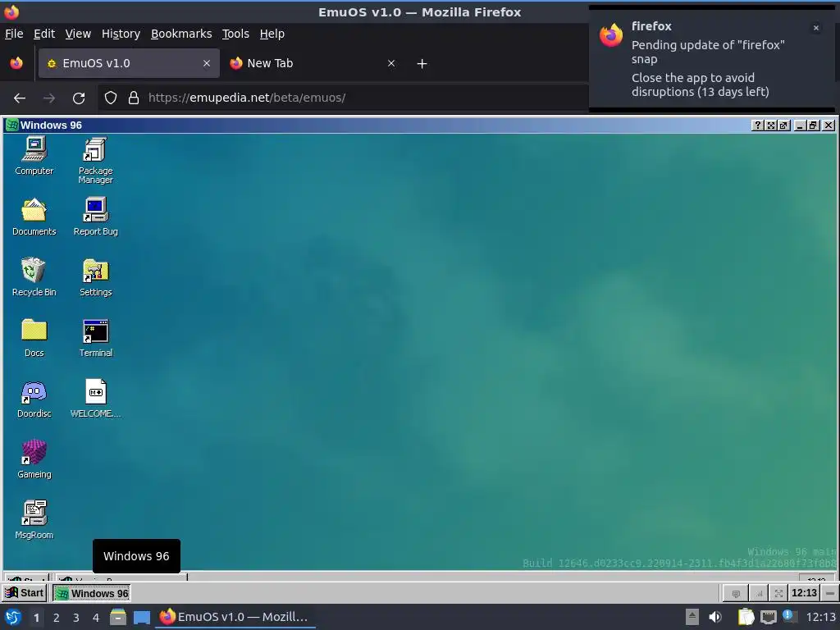Open the View menu
840x630 pixels.
coord(78,33)
